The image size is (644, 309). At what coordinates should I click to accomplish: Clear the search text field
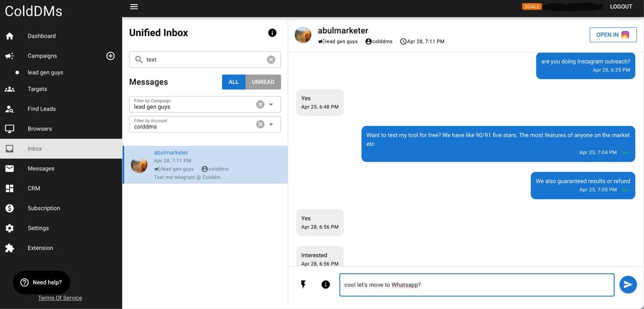271,59
